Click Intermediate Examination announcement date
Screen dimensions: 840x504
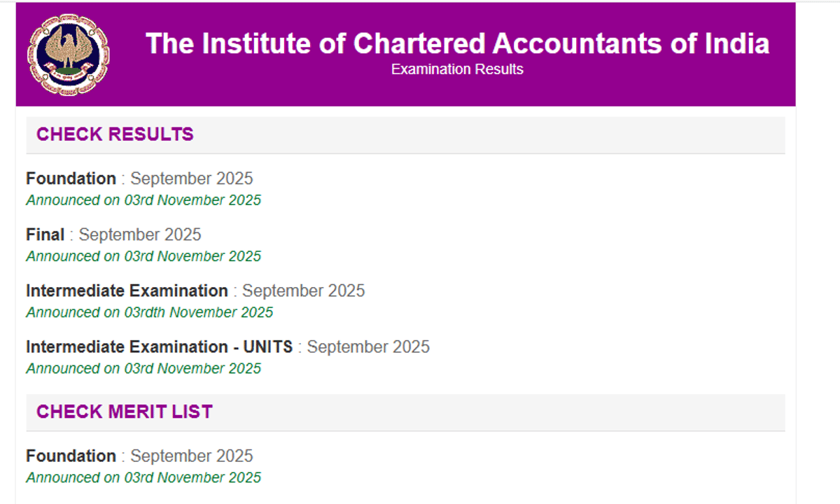click(149, 312)
